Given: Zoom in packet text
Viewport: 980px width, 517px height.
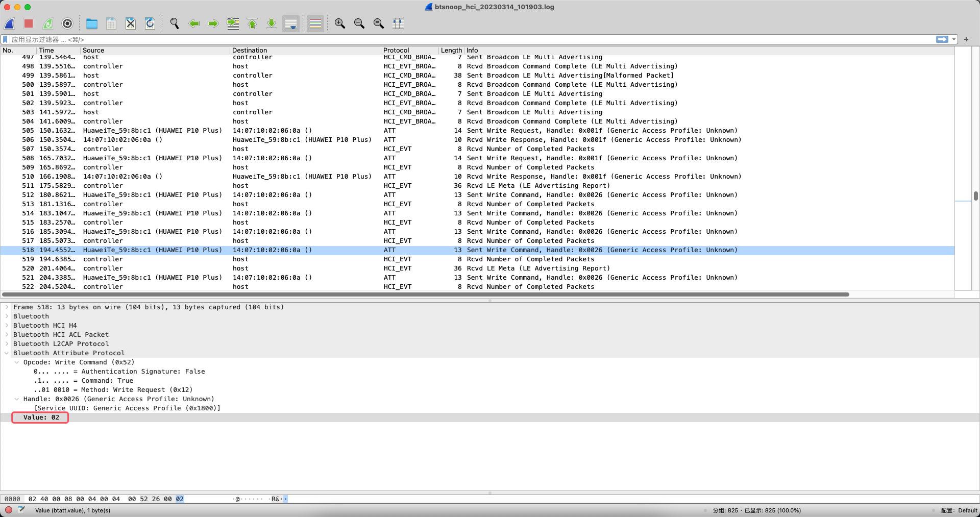Looking at the screenshot, I should (340, 23).
